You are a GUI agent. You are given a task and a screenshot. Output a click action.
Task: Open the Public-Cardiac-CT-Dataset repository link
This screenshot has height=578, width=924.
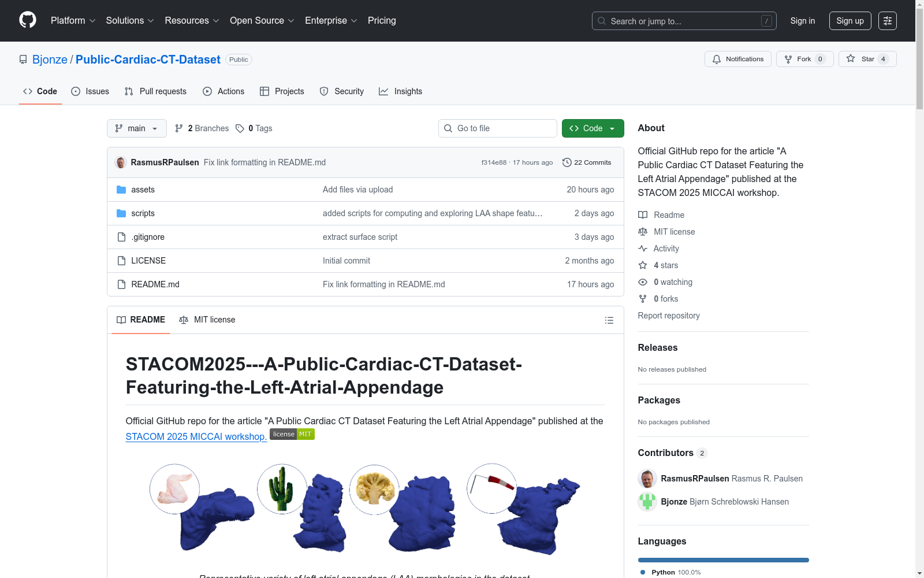tap(148, 60)
